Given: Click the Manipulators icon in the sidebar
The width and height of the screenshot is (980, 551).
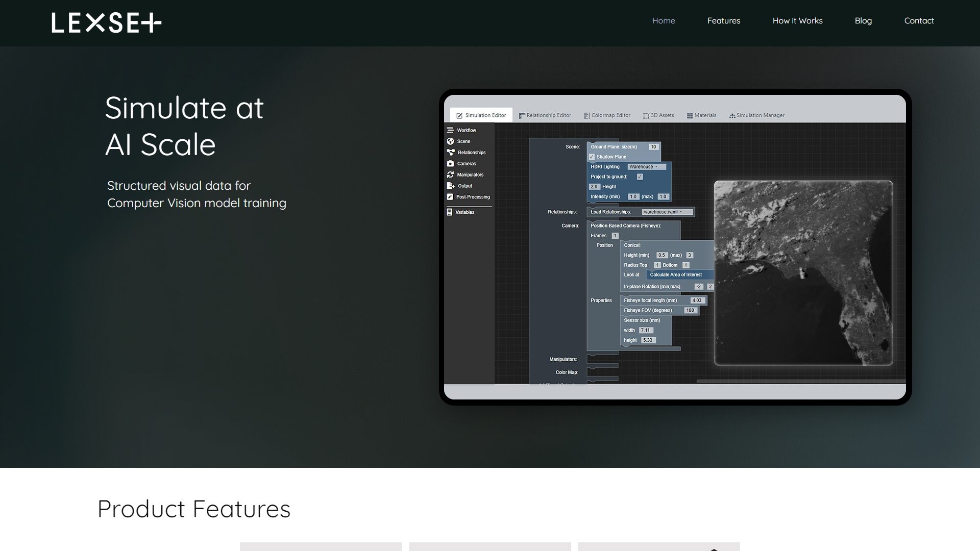Looking at the screenshot, I should coord(451,174).
